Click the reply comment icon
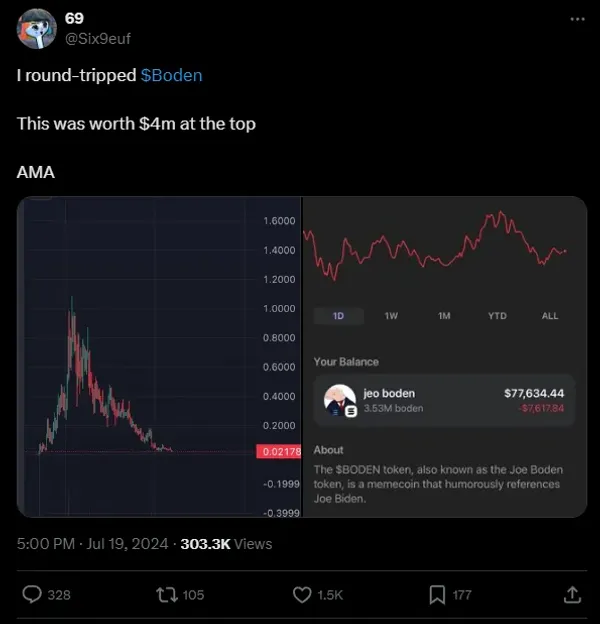The image size is (600, 624). [x=33, y=594]
